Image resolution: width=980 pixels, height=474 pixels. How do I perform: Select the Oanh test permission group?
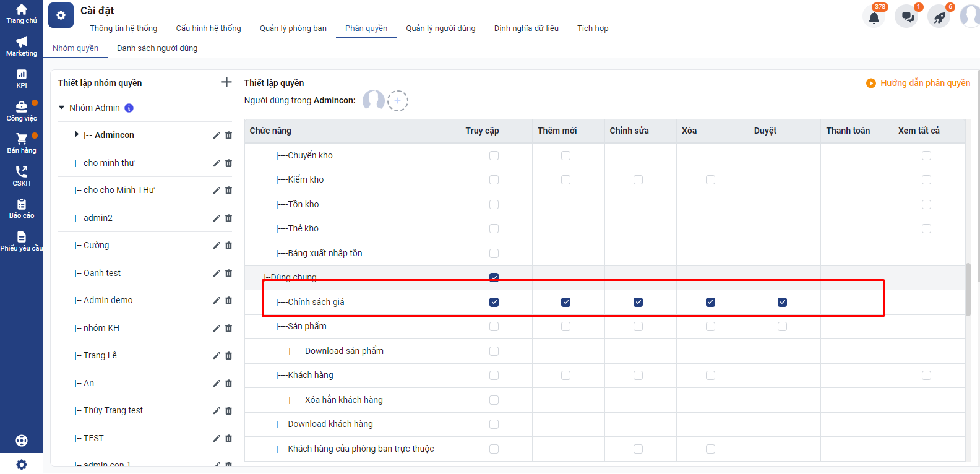pos(102,273)
